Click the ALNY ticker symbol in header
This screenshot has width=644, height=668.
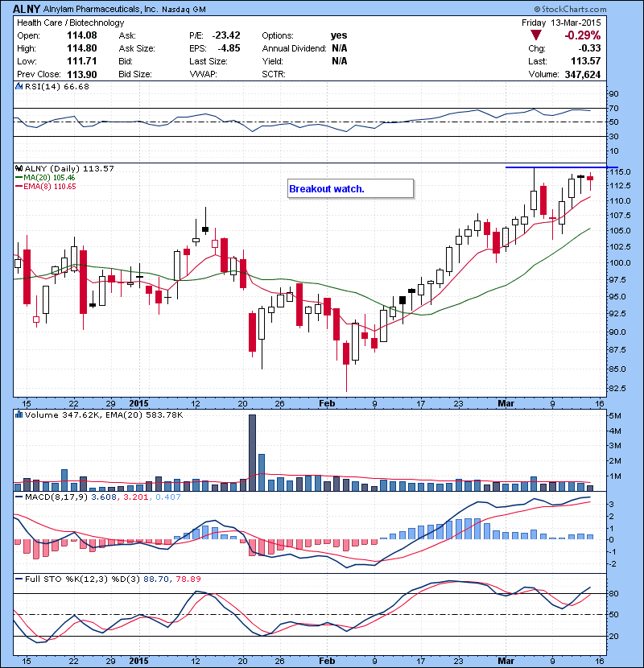click(27, 9)
